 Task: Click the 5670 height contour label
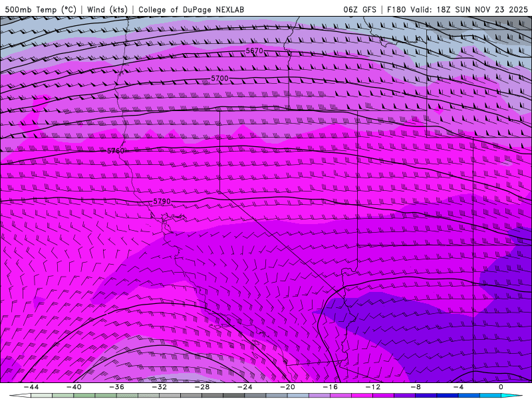point(254,51)
